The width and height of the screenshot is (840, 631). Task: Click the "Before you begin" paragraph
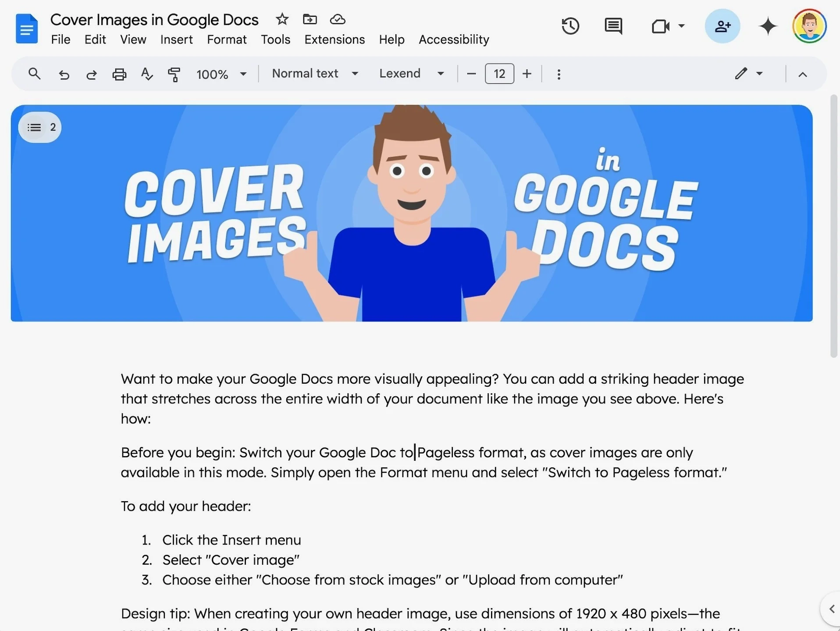(x=424, y=462)
